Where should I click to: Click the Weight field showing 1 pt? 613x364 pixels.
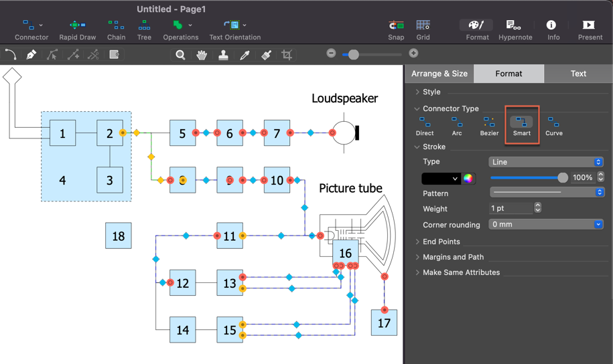point(510,208)
